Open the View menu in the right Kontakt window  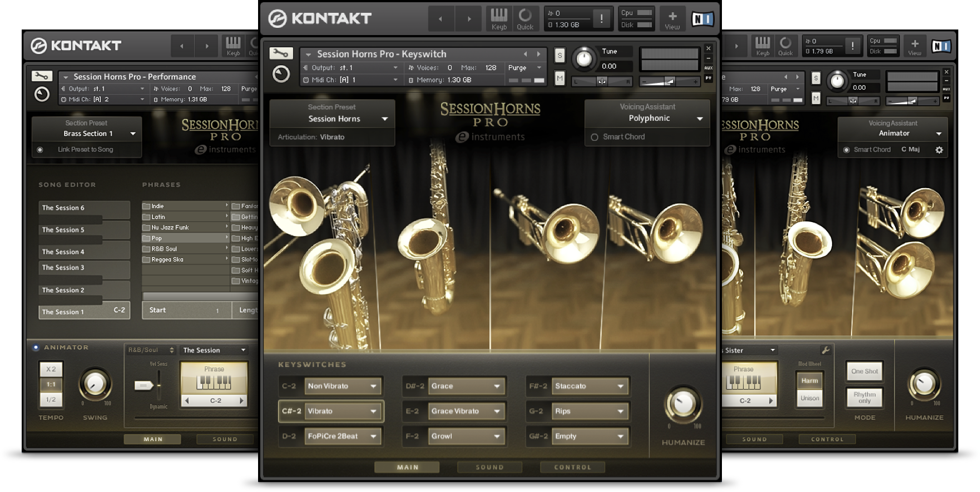[x=914, y=46]
